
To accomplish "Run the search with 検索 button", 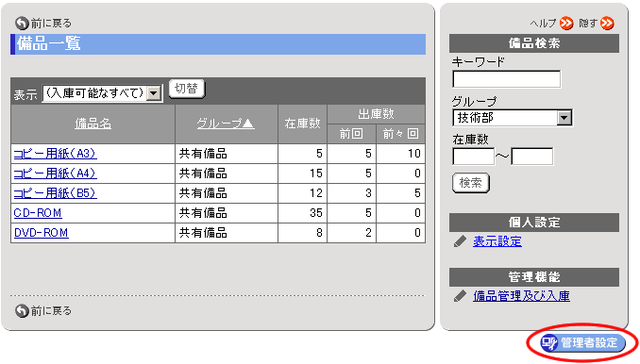I will [471, 183].
